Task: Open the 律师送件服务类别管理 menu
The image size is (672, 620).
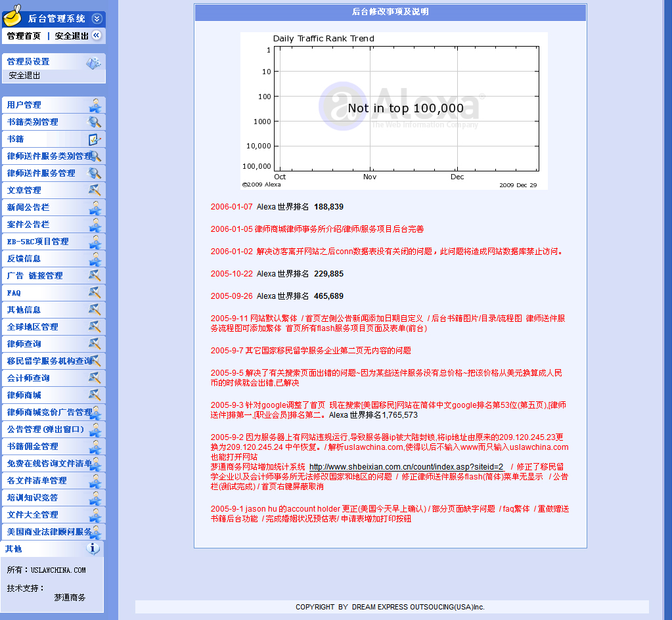Action: [x=54, y=156]
